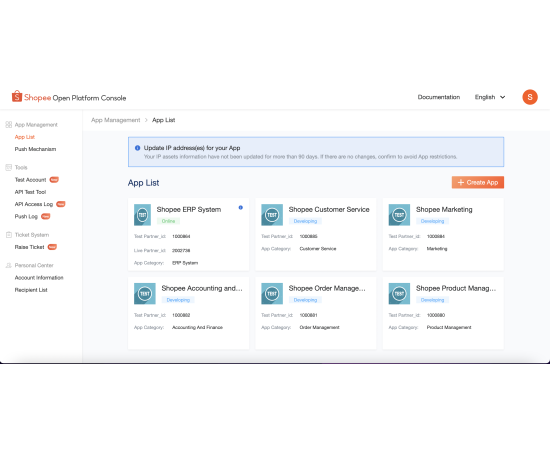Click New badge beside Test Account
This screenshot has height=450, width=550.
pos(54,180)
